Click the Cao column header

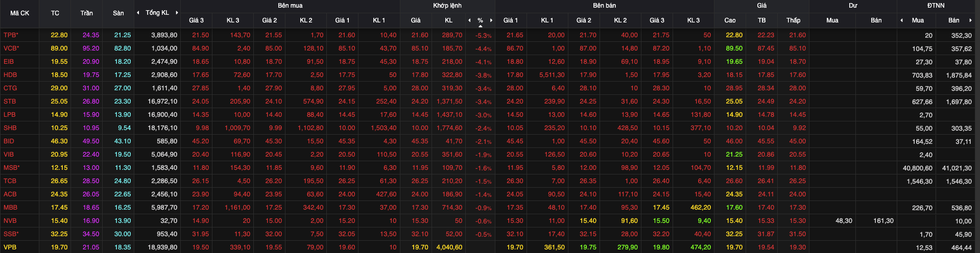click(730, 20)
